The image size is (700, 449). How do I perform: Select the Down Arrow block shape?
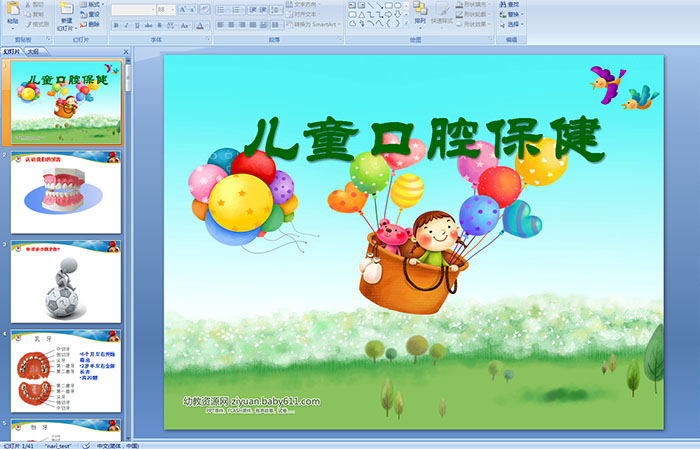tap(397, 14)
